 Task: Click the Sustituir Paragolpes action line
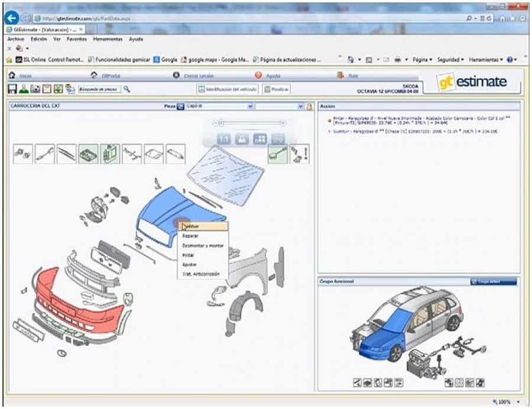pos(414,131)
